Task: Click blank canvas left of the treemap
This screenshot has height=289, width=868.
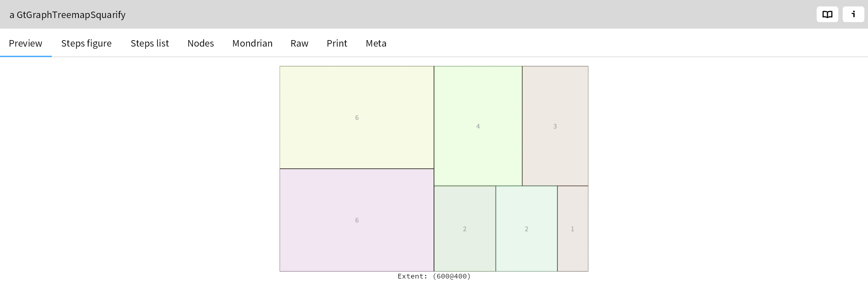Action: click(x=145, y=163)
